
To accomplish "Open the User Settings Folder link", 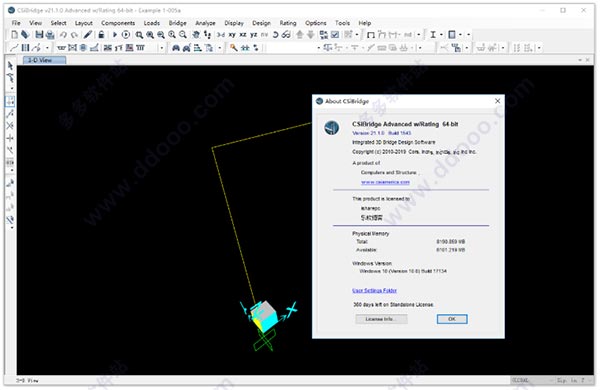I will [374, 290].
